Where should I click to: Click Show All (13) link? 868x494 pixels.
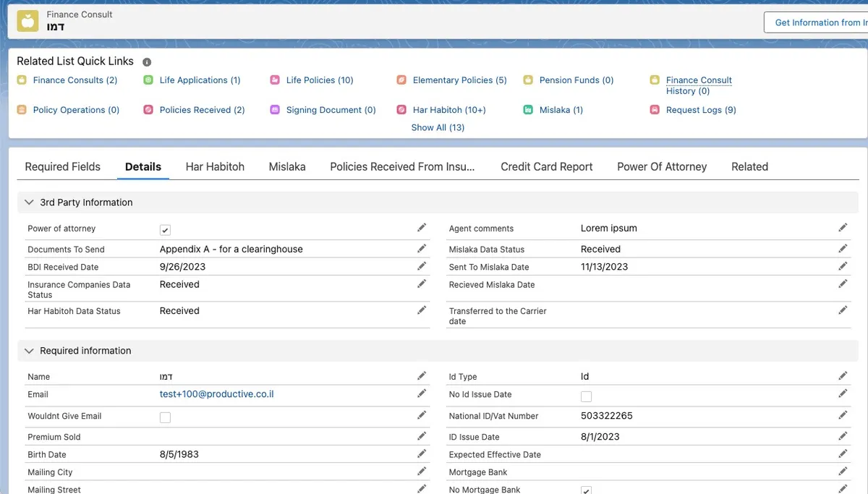pyautogui.click(x=438, y=127)
